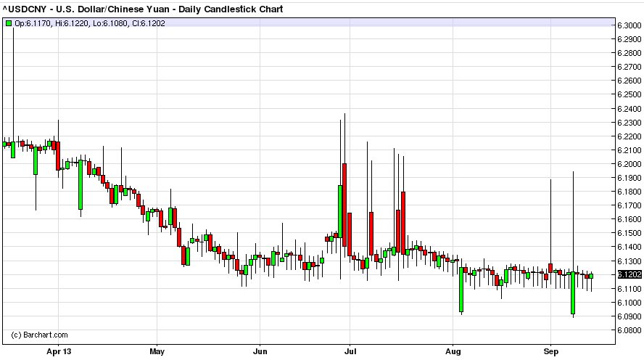Click the 6.1500 price axis label
The height and width of the screenshot is (360, 644).
click(629, 233)
